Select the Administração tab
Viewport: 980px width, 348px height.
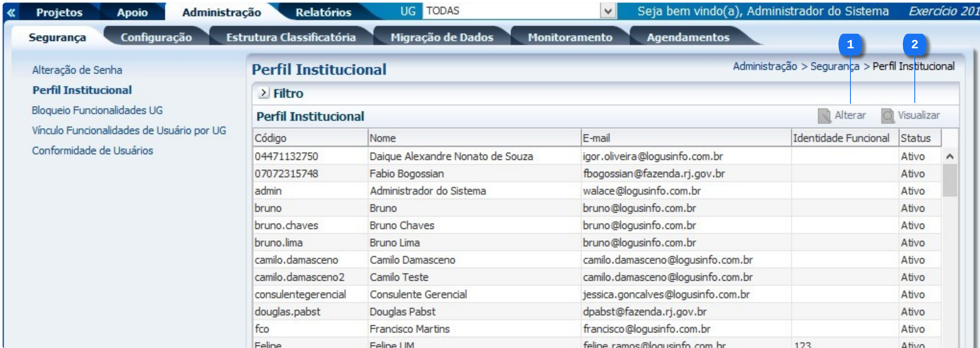pos(222,12)
